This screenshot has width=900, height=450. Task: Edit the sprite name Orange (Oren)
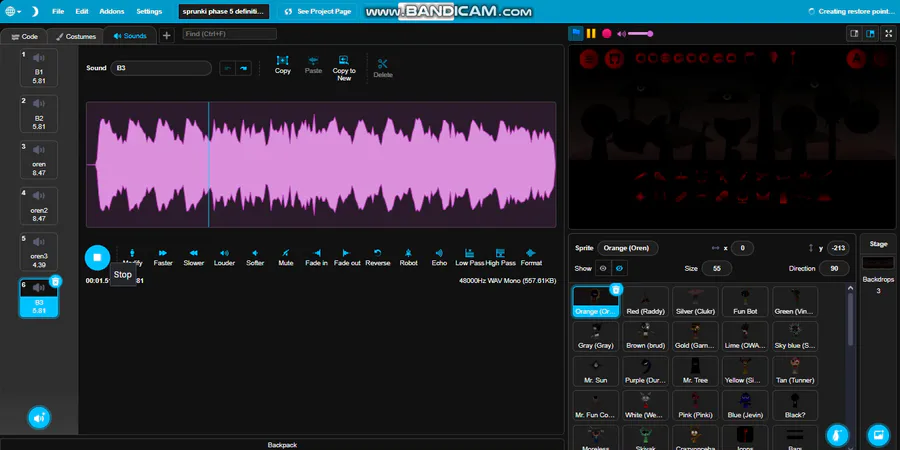click(x=627, y=248)
